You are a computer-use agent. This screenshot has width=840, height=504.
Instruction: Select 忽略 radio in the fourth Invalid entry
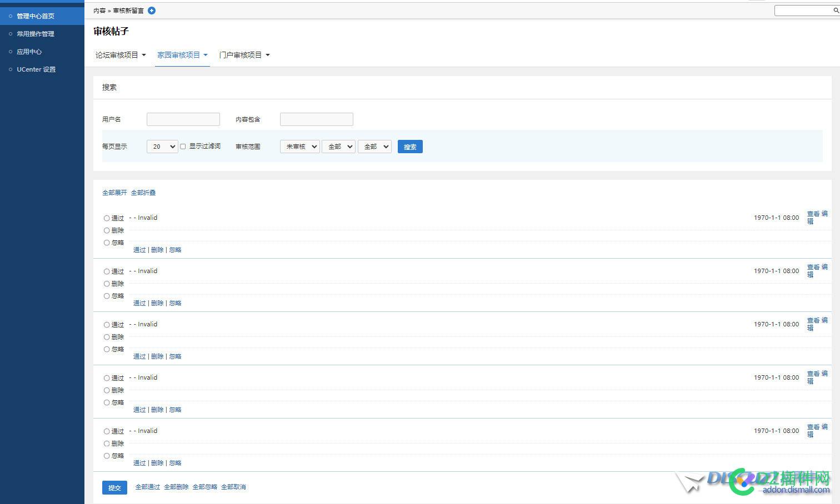(x=107, y=402)
